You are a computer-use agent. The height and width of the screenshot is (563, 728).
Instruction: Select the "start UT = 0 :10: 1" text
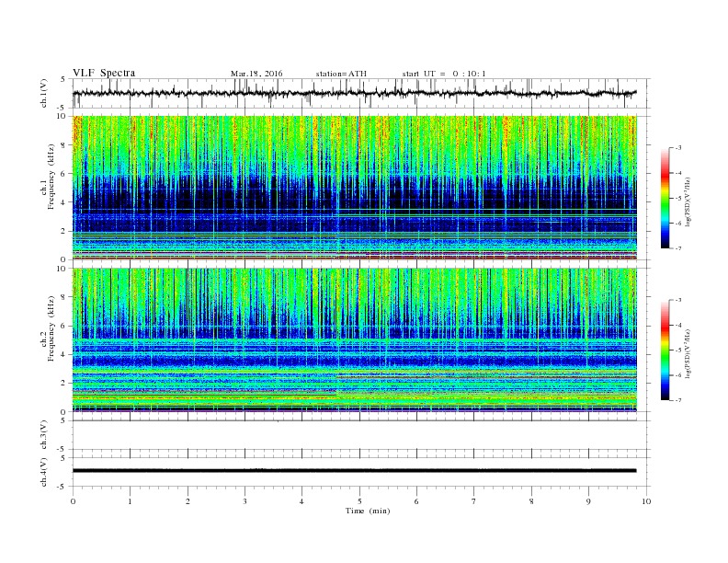click(444, 74)
